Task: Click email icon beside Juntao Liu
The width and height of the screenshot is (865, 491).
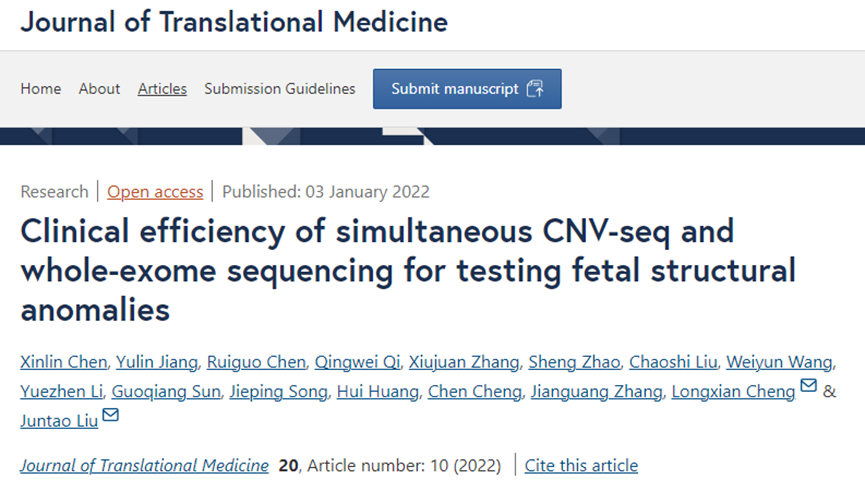Action: (x=110, y=416)
